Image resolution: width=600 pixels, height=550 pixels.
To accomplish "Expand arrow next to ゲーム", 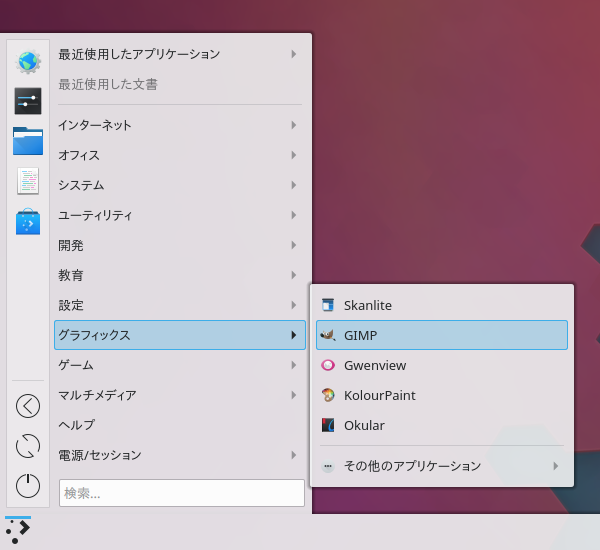I will (x=293, y=365).
